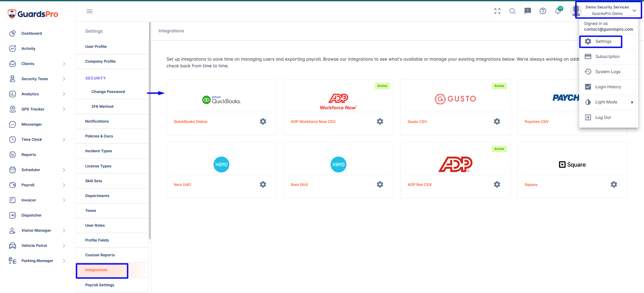Collapse the Demo Security Services account dropdown
This screenshot has height=293, width=644.
(x=634, y=11)
